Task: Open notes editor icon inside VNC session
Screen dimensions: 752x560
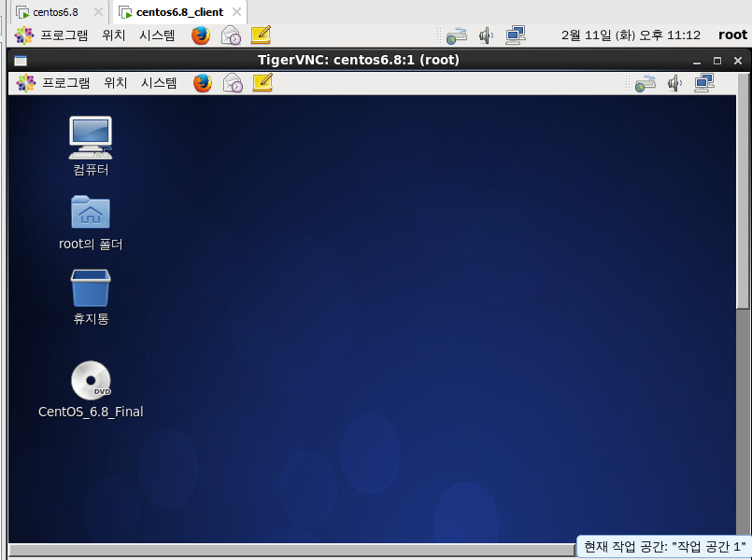Action: (x=262, y=83)
